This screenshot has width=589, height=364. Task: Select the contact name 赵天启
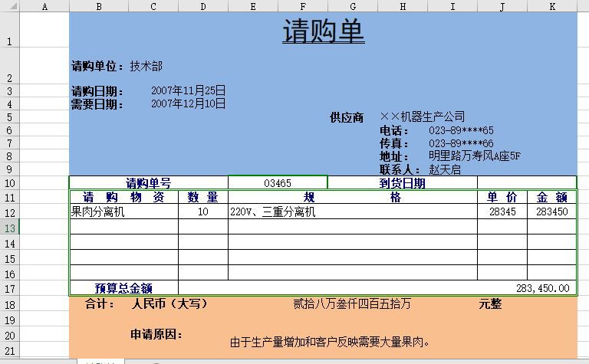(x=445, y=169)
